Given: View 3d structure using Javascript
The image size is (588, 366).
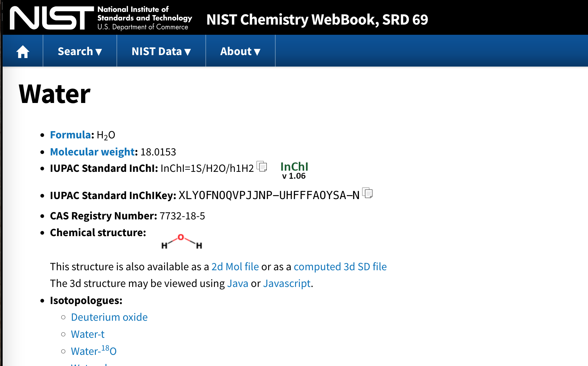Looking at the screenshot, I should click(x=287, y=283).
